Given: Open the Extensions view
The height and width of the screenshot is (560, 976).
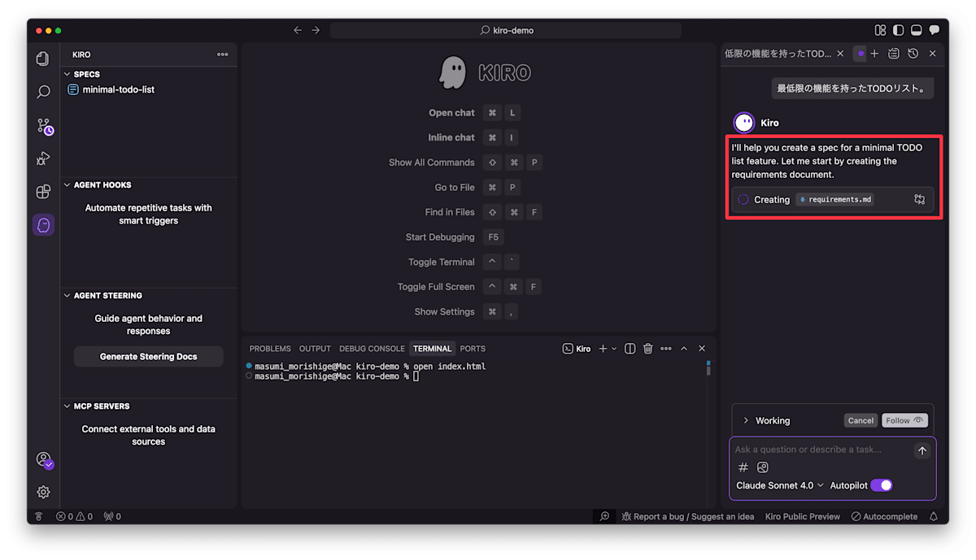Looking at the screenshot, I should [43, 192].
